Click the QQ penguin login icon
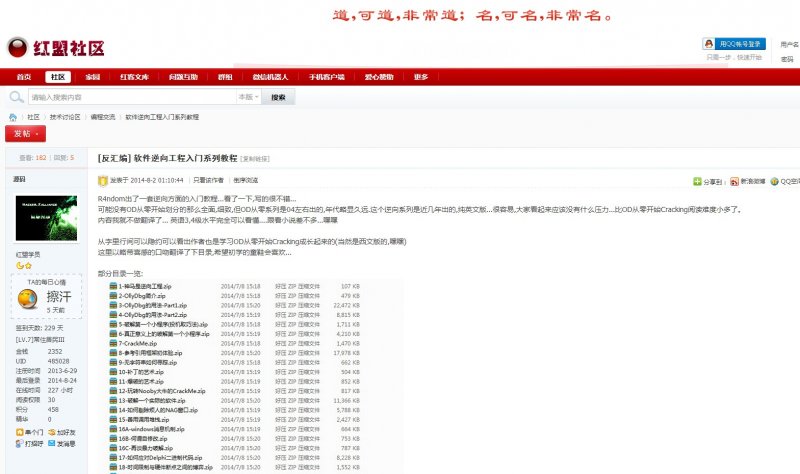The image size is (800, 474). coord(709,44)
